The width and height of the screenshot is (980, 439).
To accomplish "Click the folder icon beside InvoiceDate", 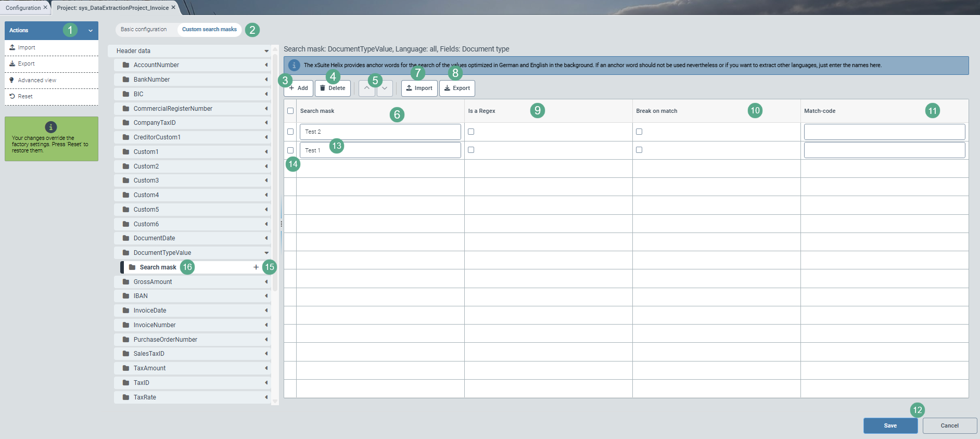I will click(x=126, y=311).
